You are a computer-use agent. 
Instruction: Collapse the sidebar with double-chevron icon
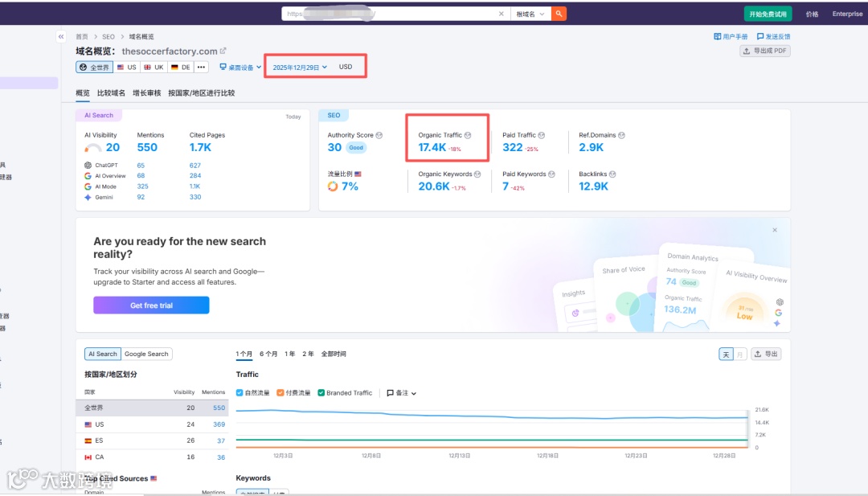coord(61,36)
